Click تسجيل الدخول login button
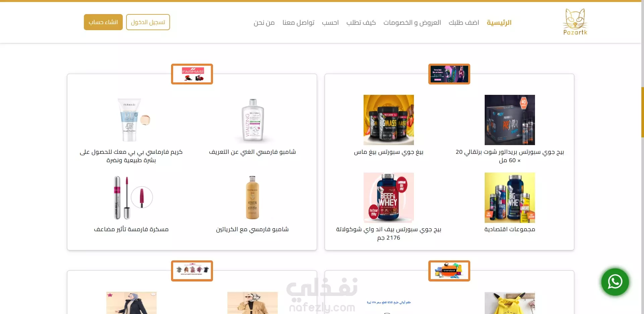Viewport: 644px width, 314px height. click(148, 22)
